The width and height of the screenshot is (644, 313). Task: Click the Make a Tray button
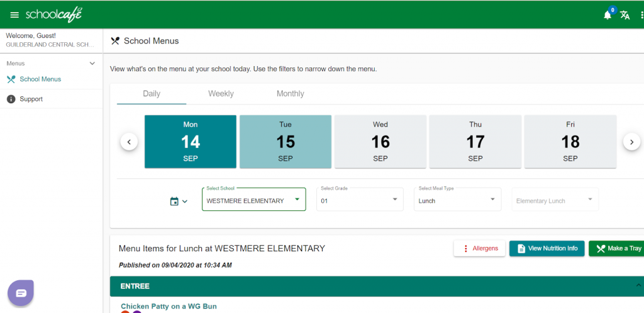pos(616,248)
